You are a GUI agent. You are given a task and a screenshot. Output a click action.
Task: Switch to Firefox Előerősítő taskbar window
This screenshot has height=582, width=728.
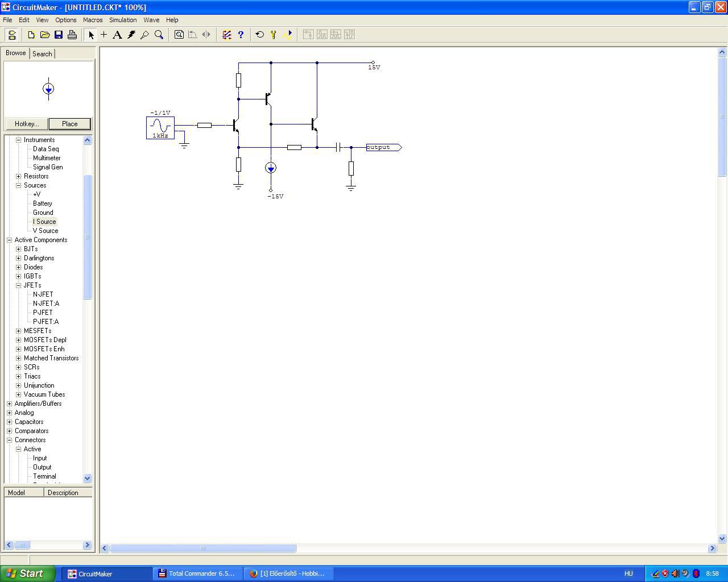(x=288, y=573)
